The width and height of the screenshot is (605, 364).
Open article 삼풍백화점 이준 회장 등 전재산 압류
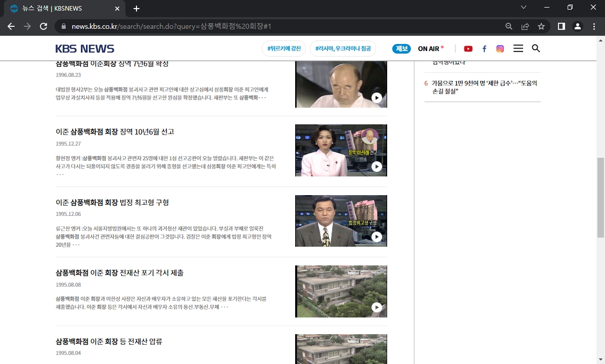109,342
